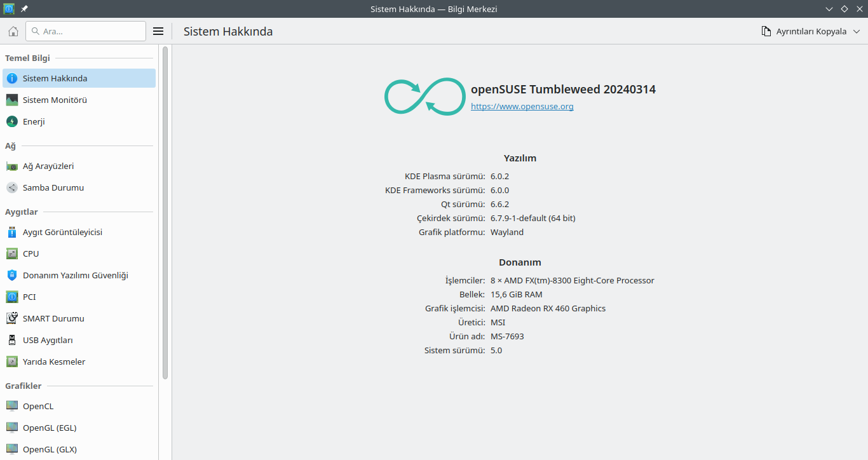Image resolution: width=868 pixels, height=460 pixels.
Task: Click the Ağ Arayüzleri network card icon
Action: tap(12, 166)
